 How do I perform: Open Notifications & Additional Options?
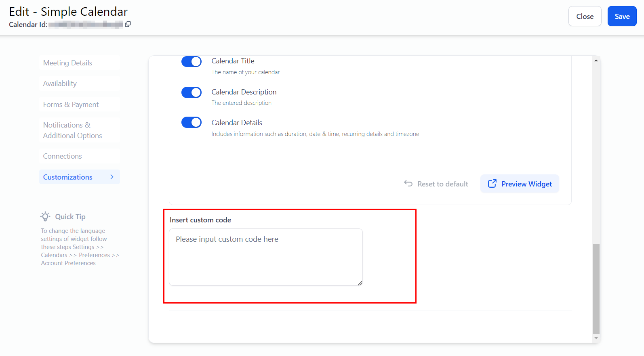coord(72,130)
